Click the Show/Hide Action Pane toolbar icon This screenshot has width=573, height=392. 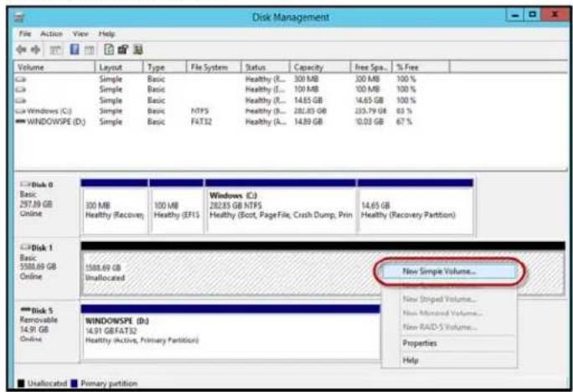[x=90, y=49]
